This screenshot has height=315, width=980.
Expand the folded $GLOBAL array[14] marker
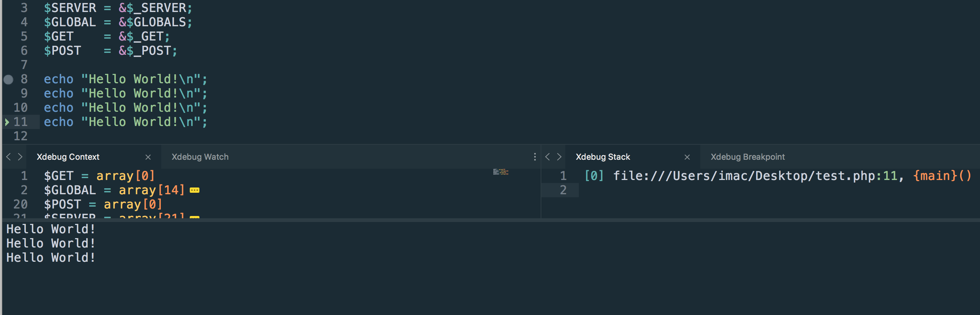click(195, 190)
